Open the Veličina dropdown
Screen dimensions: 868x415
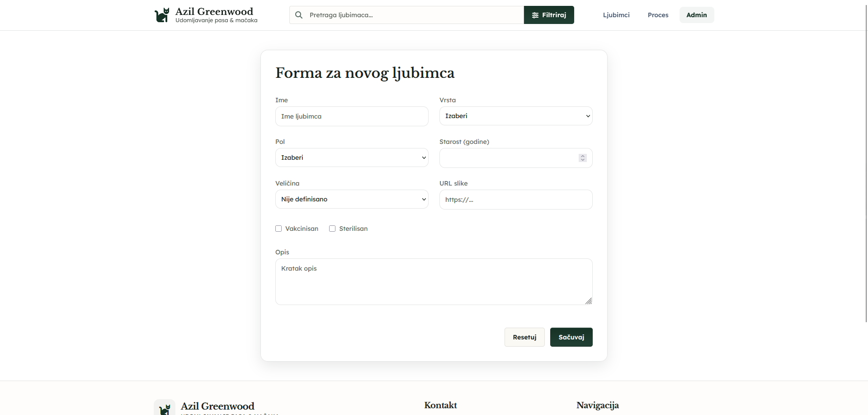(351, 199)
